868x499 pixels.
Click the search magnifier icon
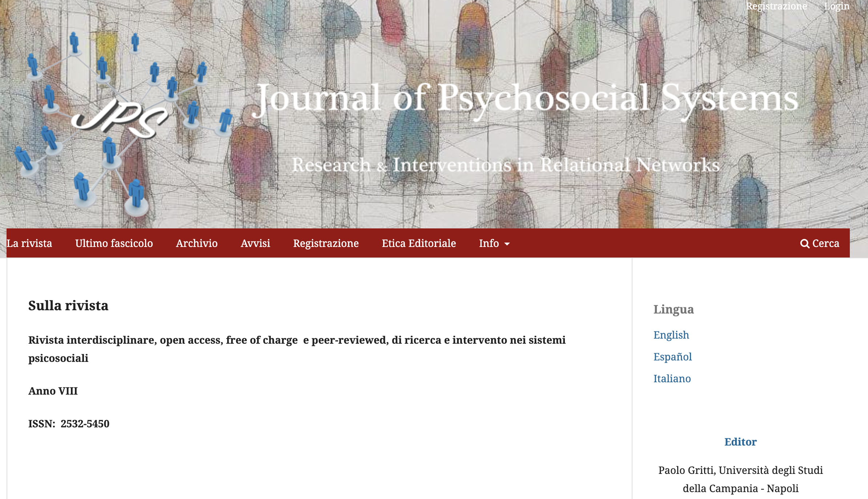(804, 244)
